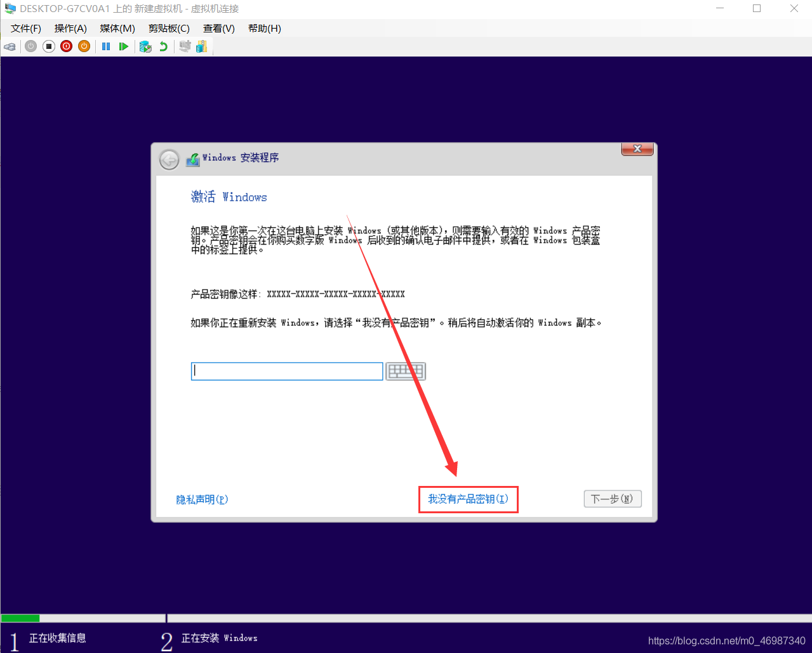Click the XXXXX-XXXXX product key example text
This screenshot has width=812, height=653.
tap(336, 294)
